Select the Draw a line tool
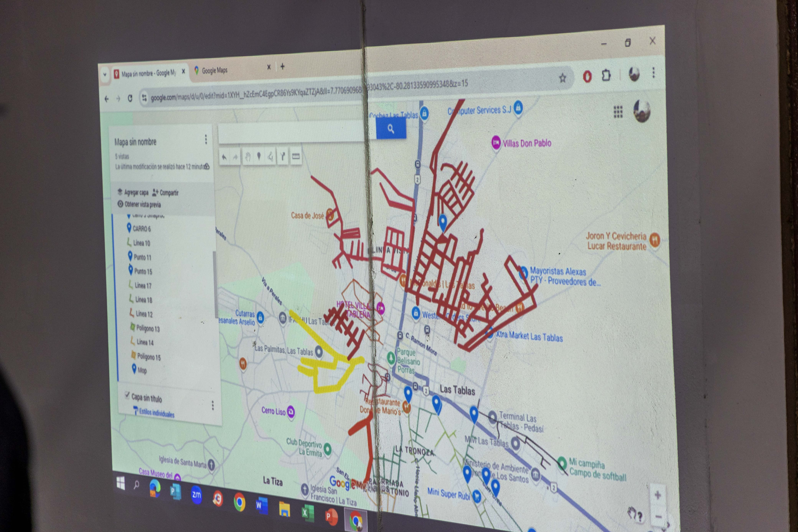This screenshot has height=532, width=798. [x=271, y=156]
